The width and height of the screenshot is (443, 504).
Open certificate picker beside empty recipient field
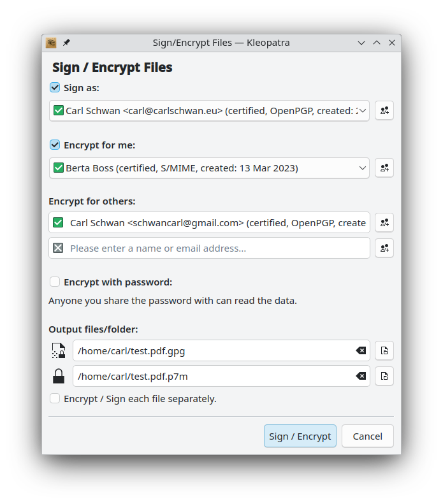384,248
